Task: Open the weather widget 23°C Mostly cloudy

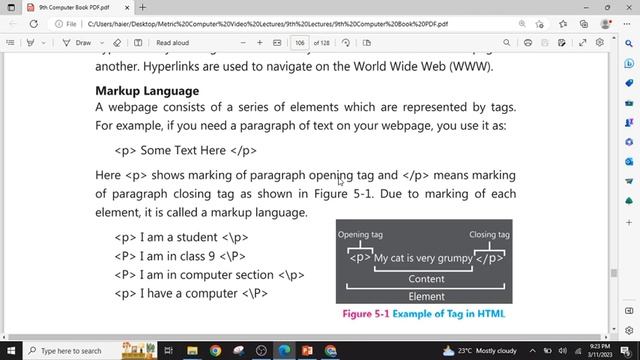Action: tap(480, 351)
